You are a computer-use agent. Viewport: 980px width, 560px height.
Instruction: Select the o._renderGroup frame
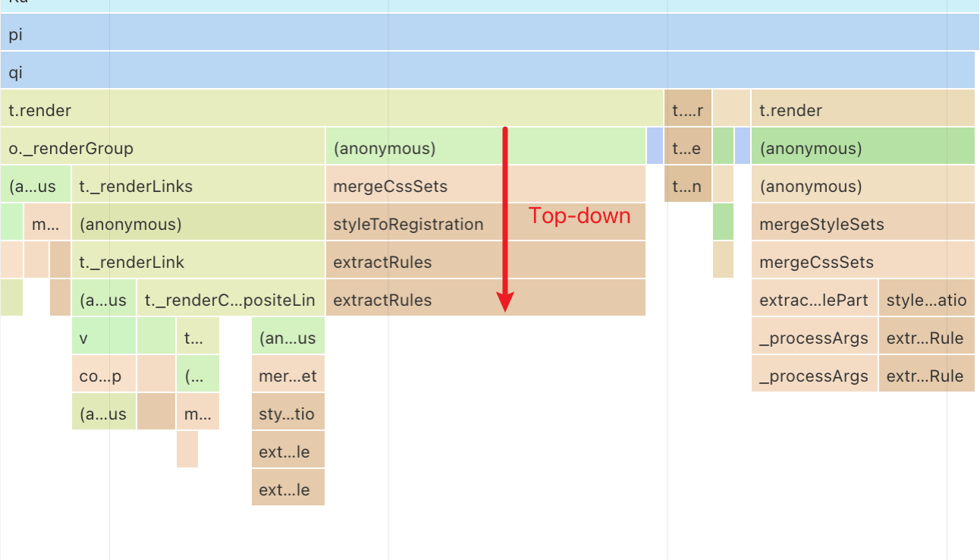tap(163, 146)
